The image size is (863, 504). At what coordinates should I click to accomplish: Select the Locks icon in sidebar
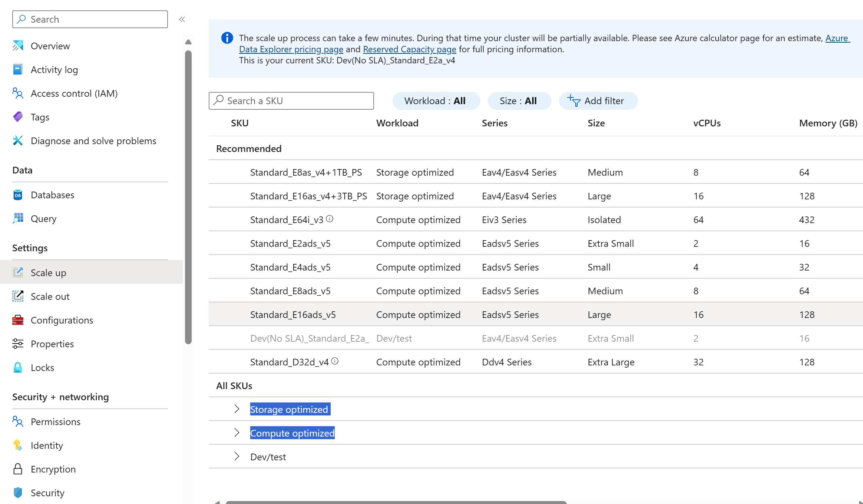tap(17, 367)
